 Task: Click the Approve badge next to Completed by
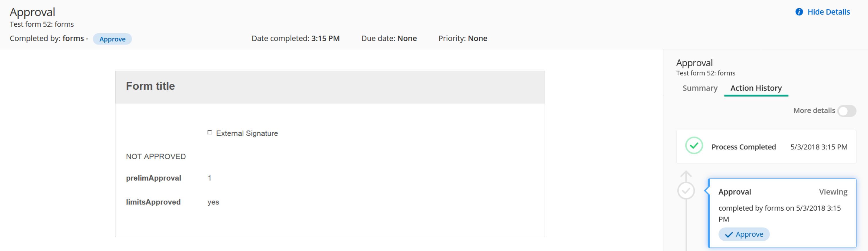(112, 39)
